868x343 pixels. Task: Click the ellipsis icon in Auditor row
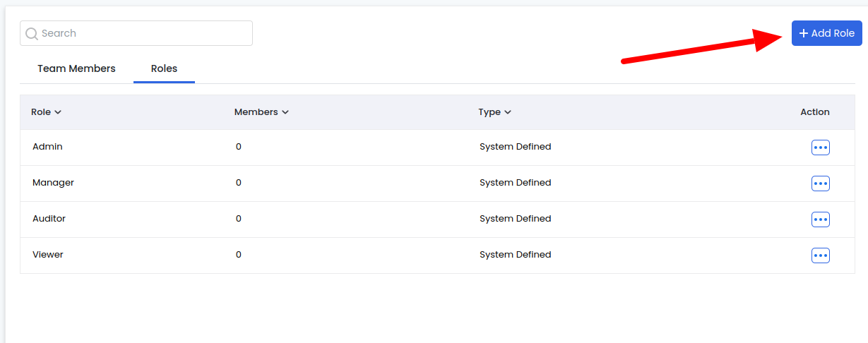pos(820,219)
